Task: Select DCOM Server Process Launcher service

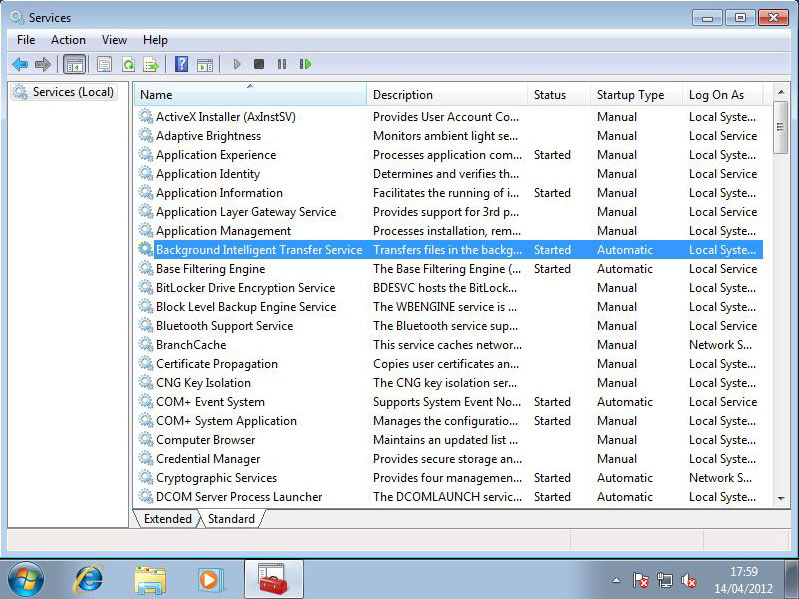Action: [448, 497]
